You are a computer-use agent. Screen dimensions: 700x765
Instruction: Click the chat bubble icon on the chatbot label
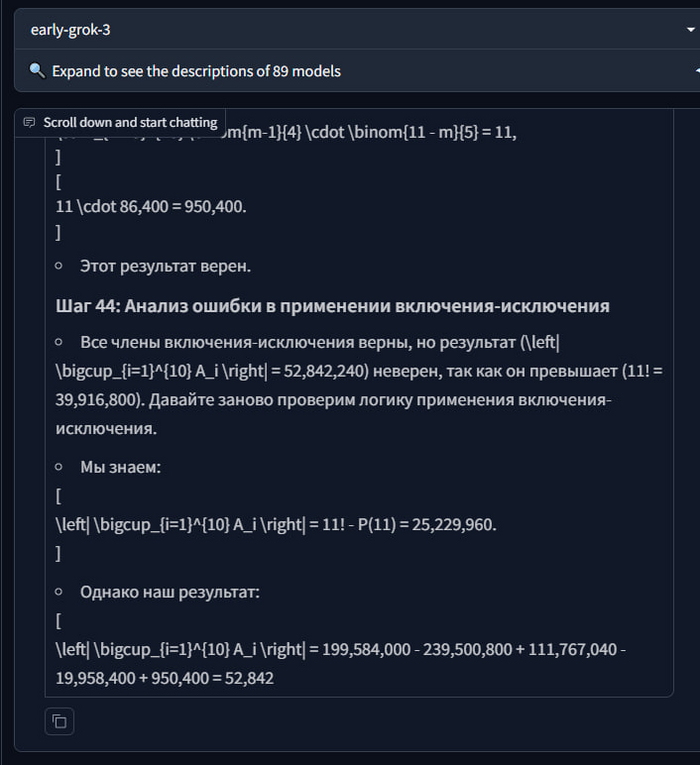coord(29,122)
